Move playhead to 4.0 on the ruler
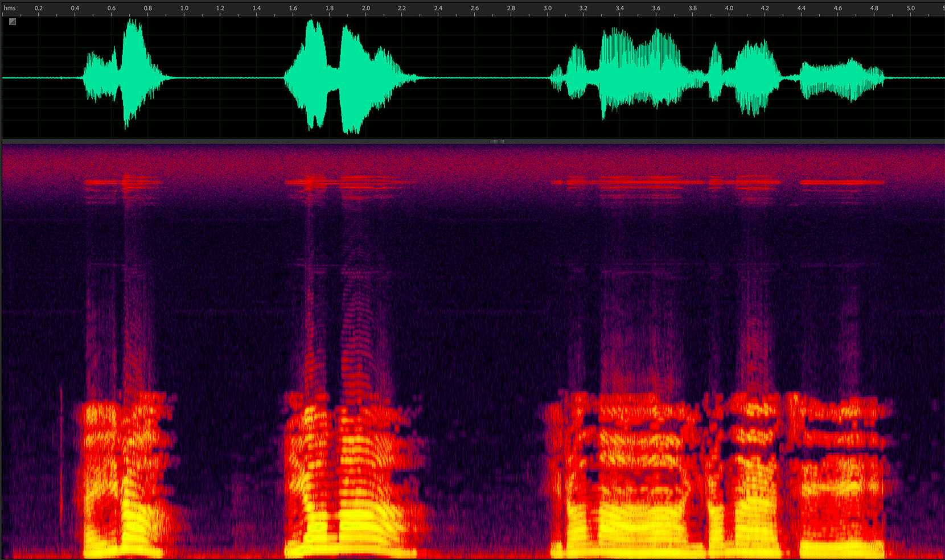The width and height of the screenshot is (945, 560). [x=729, y=9]
